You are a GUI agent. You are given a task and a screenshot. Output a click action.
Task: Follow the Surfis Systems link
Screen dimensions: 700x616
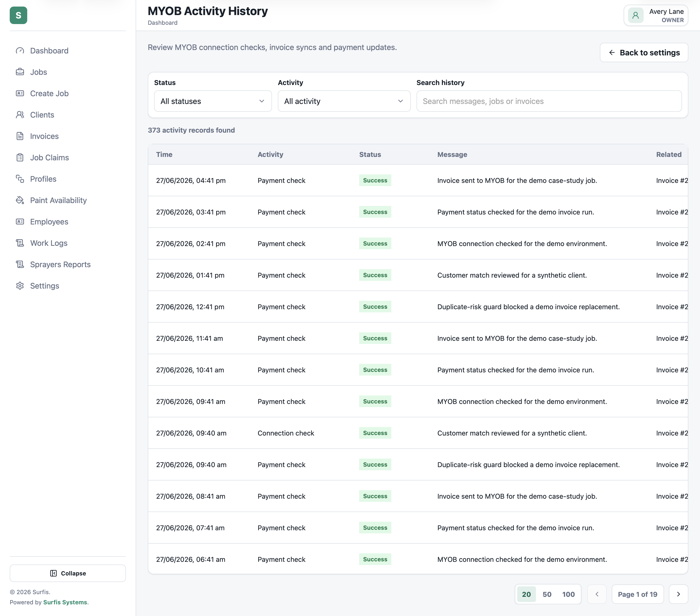coord(65,602)
